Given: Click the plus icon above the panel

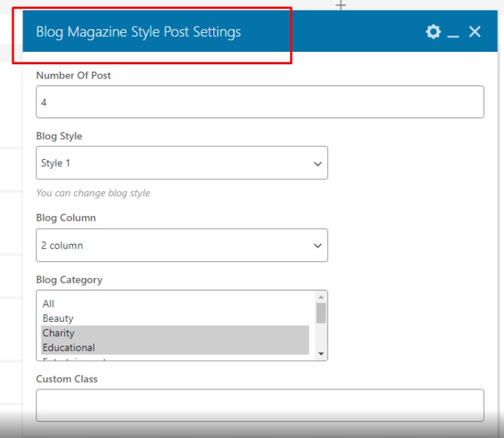Looking at the screenshot, I should pyautogui.click(x=341, y=5).
